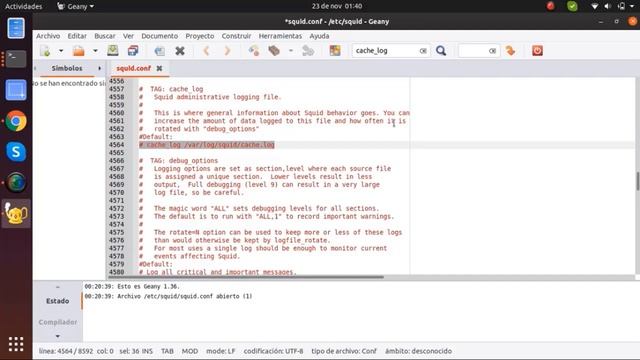
Task: Quit Geany with the red power icon
Action: (538, 51)
